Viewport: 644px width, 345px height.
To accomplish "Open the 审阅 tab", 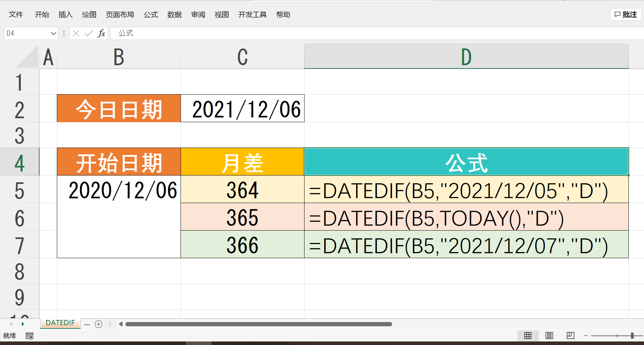I will pos(198,14).
